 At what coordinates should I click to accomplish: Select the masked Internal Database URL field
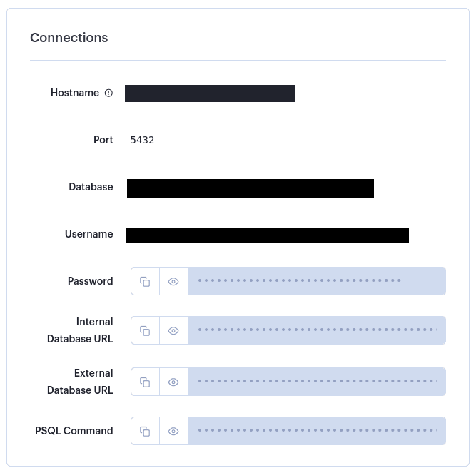point(317,330)
